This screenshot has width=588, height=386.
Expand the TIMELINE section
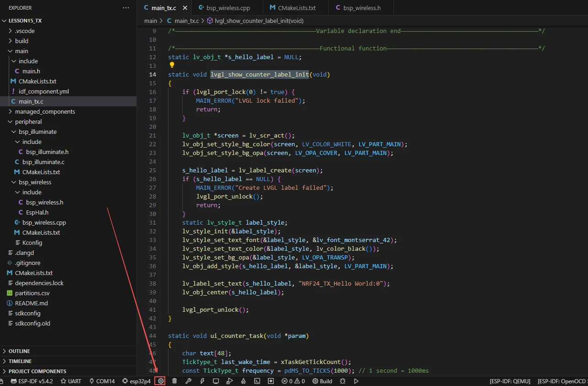(20, 361)
